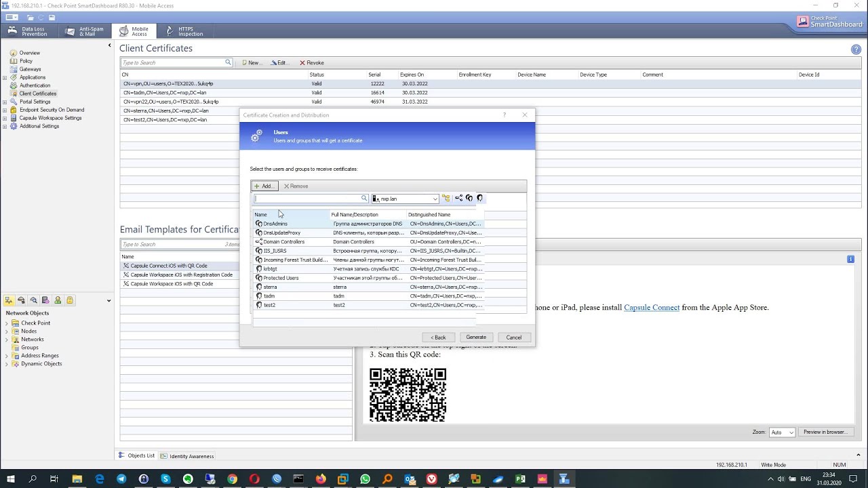This screenshot has height=488, width=868.
Task: Select the Network Objects toolbar icon
Action: point(9,300)
